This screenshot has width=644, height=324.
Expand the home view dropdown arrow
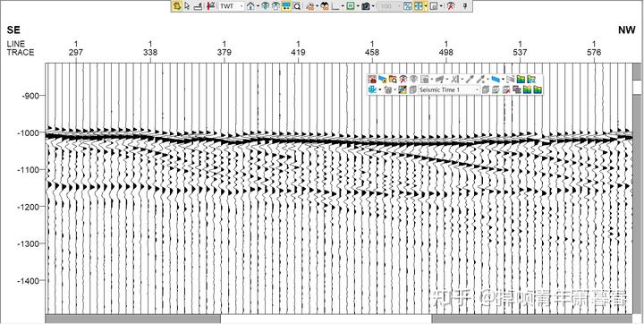258,6
